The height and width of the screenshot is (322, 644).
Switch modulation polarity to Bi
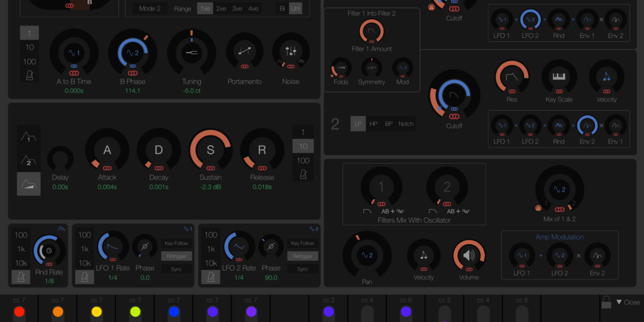tap(282, 8)
